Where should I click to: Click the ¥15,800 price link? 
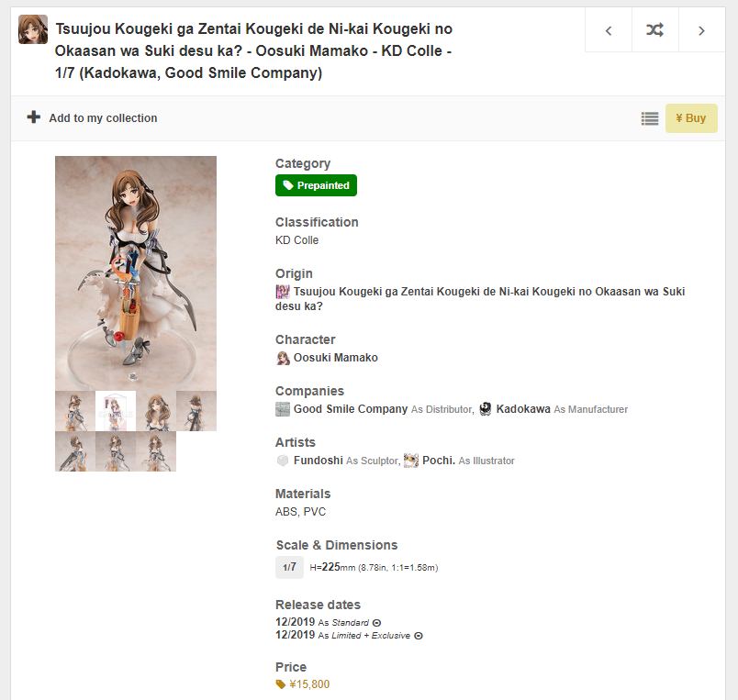pos(308,684)
